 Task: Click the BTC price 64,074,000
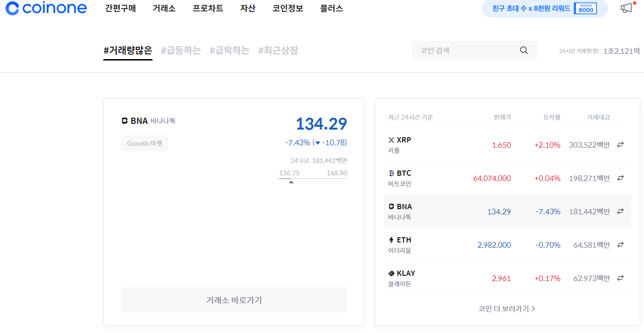pyautogui.click(x=492, y=178)
